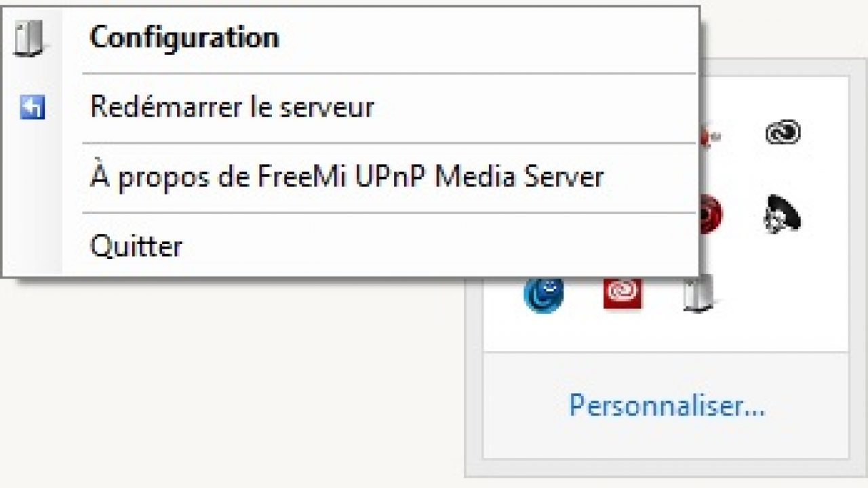Open the black Creative Cloud tray icon
Screen dimensions: 868x488
[x=783, y=133]
